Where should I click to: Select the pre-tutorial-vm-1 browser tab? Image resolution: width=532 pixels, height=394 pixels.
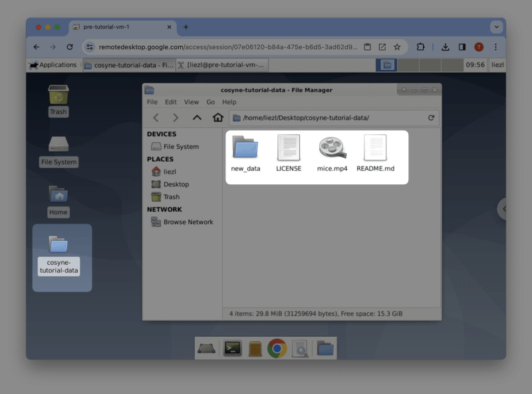pos(122,27)
